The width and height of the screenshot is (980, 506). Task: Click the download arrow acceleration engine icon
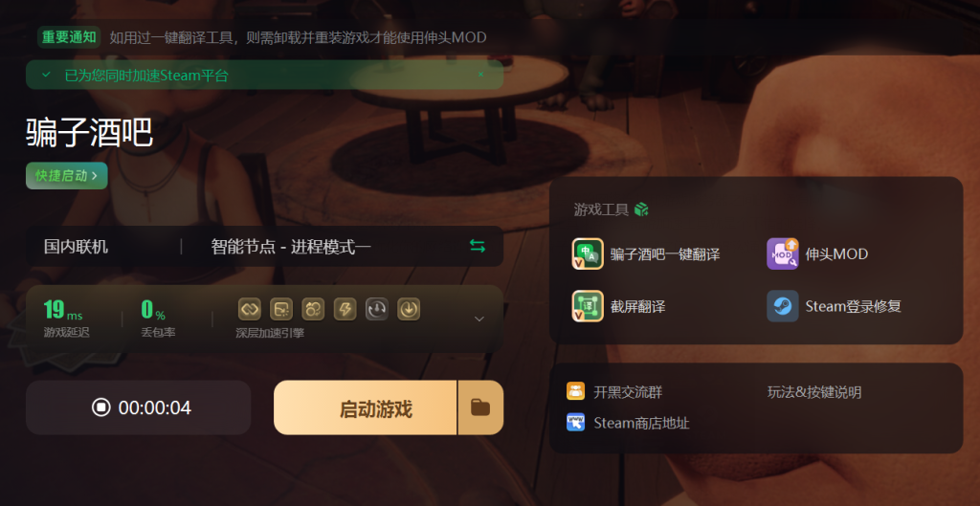[409, 309]
